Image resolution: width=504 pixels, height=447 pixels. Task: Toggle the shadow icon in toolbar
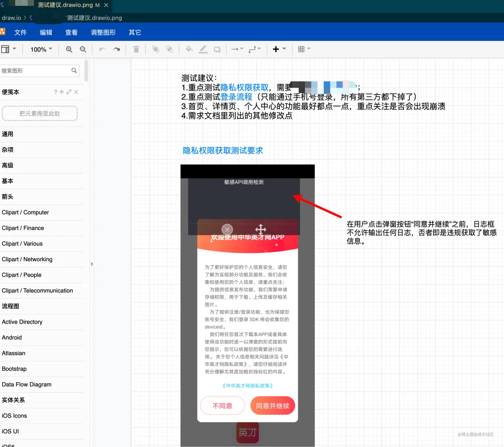[x=217, y=49]
